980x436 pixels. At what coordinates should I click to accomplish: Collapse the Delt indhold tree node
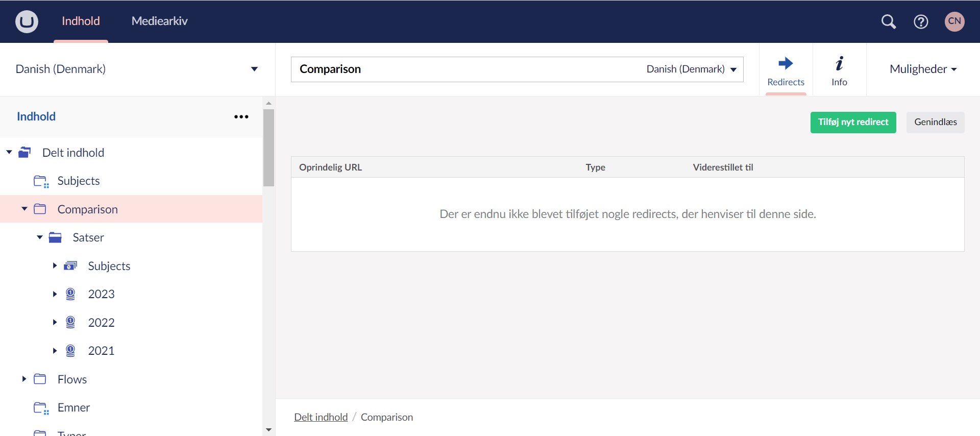click(x=9, y=153)
